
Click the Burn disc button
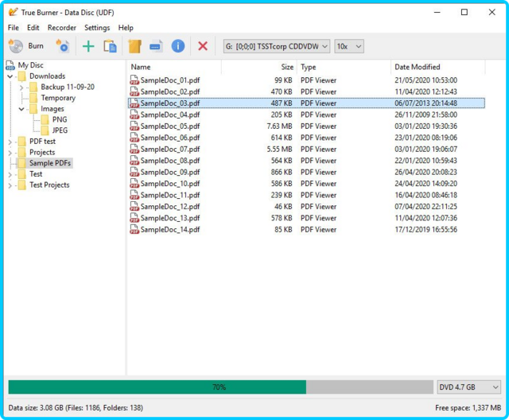click(x=26, y=46)
